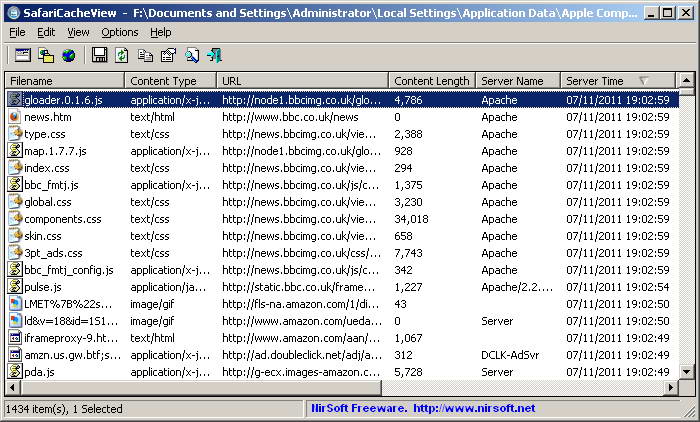Screen dimensions: 700x422
Task: Sort by Filename column header
Action: [x=65, y=80]
